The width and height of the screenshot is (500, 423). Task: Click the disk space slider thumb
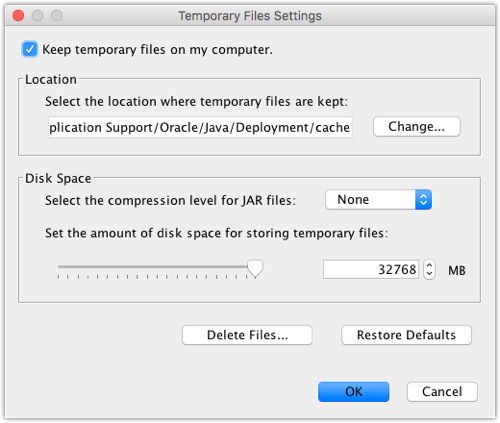[255, 269]
